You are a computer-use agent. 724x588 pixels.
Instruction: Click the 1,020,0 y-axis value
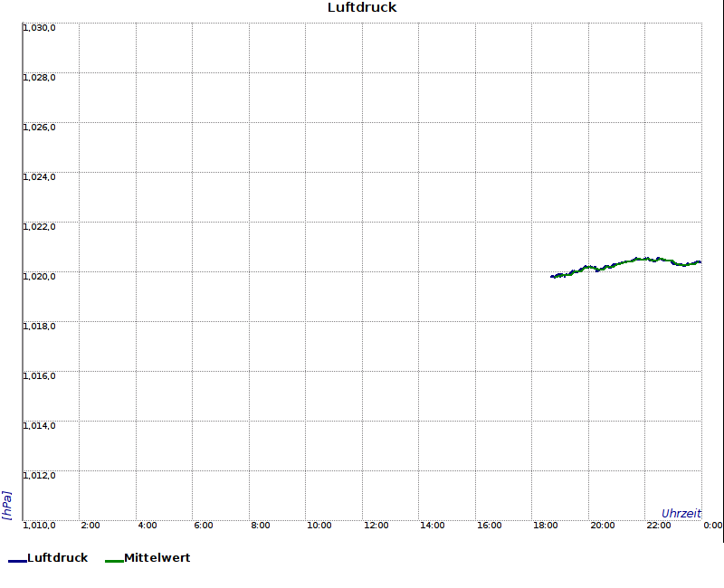pos(39,277)
